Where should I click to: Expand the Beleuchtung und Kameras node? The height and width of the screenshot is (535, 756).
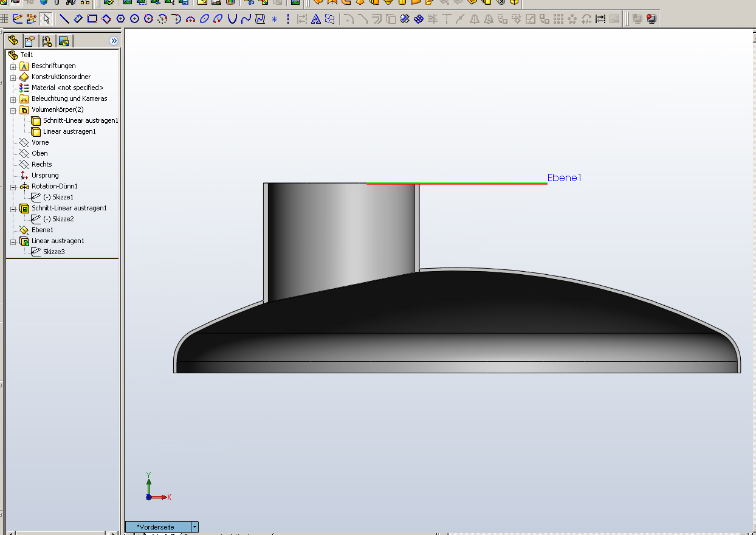13,99
